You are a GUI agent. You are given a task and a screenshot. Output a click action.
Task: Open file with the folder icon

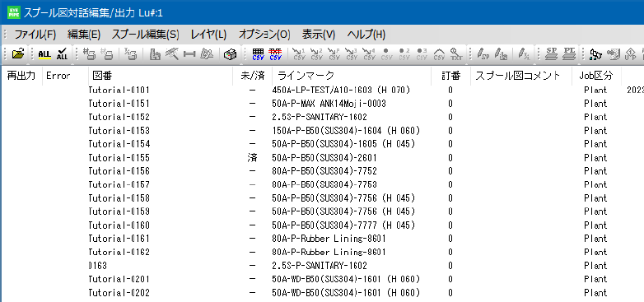point(18,54)
